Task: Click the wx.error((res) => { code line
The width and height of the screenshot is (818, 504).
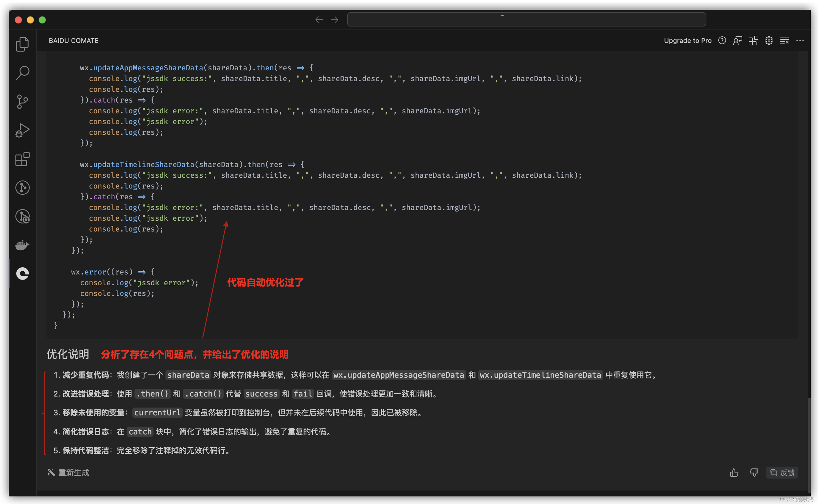Action: click(113, 272)
